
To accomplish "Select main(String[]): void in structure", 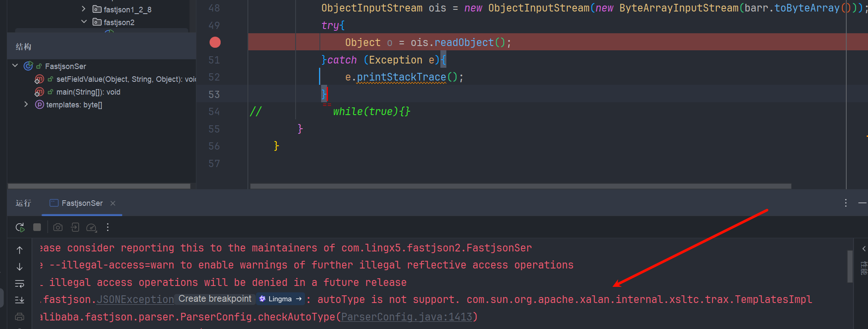I will 89,92.
